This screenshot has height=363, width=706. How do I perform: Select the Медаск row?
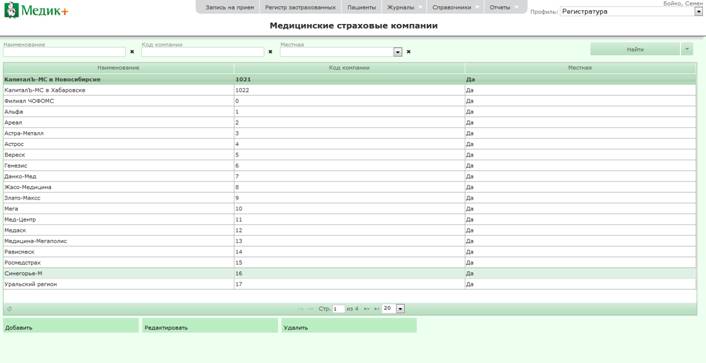[x=349, y=230]
